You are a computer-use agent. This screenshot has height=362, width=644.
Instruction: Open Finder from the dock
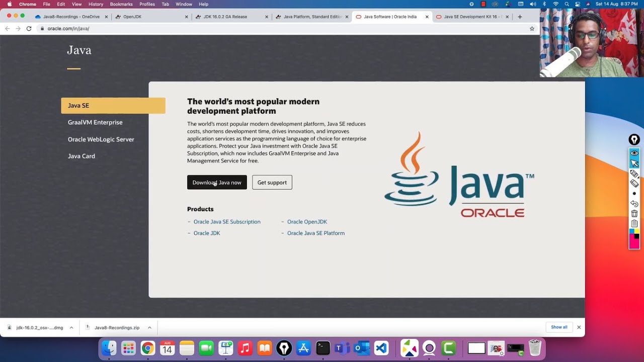click(x=109, y=348)
